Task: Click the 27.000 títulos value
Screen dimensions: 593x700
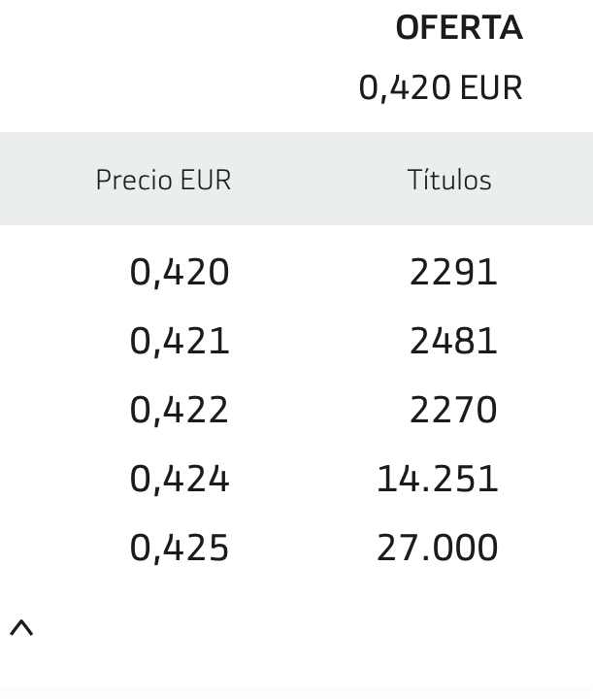Action: [438, 548]
